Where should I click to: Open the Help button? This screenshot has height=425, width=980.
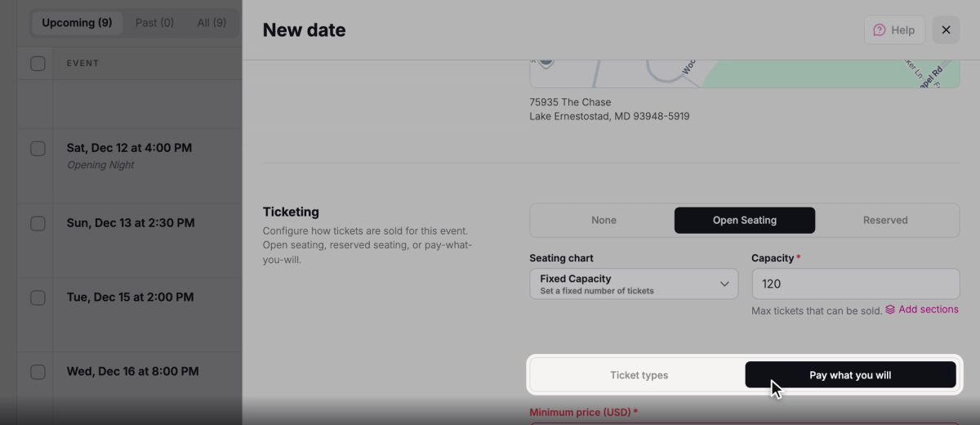pos(894,30)
